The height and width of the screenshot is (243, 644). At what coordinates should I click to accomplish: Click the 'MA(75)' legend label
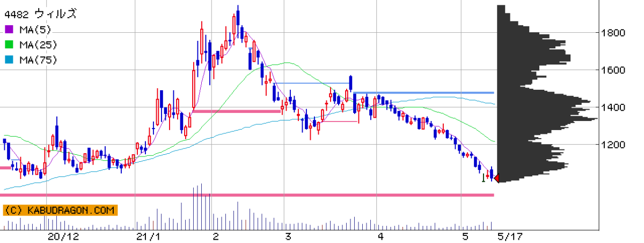click(x=38, y=59)
